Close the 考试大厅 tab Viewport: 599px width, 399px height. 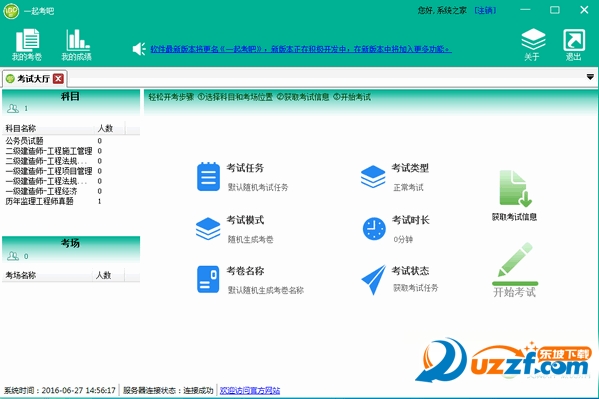pyautogui.click(x=58, y=79)
